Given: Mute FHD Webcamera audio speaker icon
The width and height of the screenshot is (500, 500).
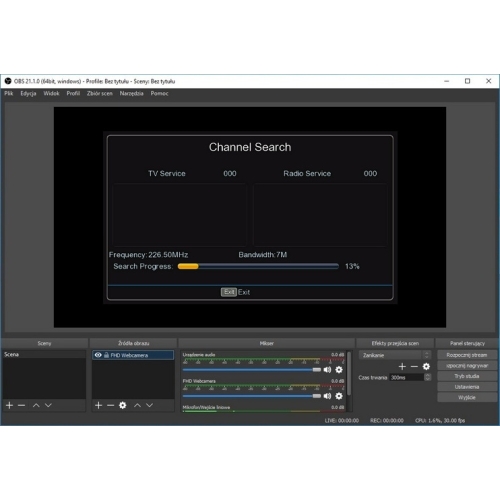Looking at the screenshot, I should [327, 396].
